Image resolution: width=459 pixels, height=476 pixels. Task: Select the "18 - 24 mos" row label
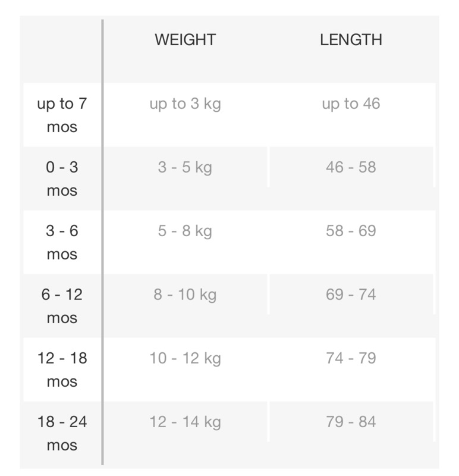pos(62,433)
